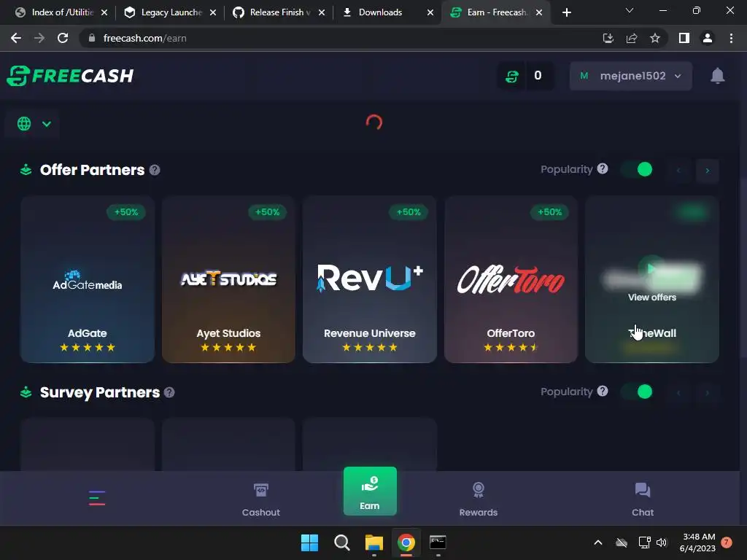This screenshot has width=747, height=560.
Task: Open Windows Start menu
Action: pyautogui.click(x=309, y=542)
